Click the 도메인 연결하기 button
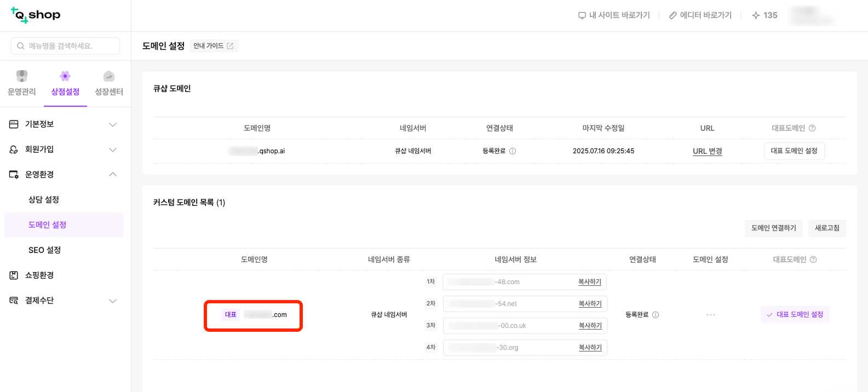The width and height of the screenshot is (868, 392). [773, 228]
